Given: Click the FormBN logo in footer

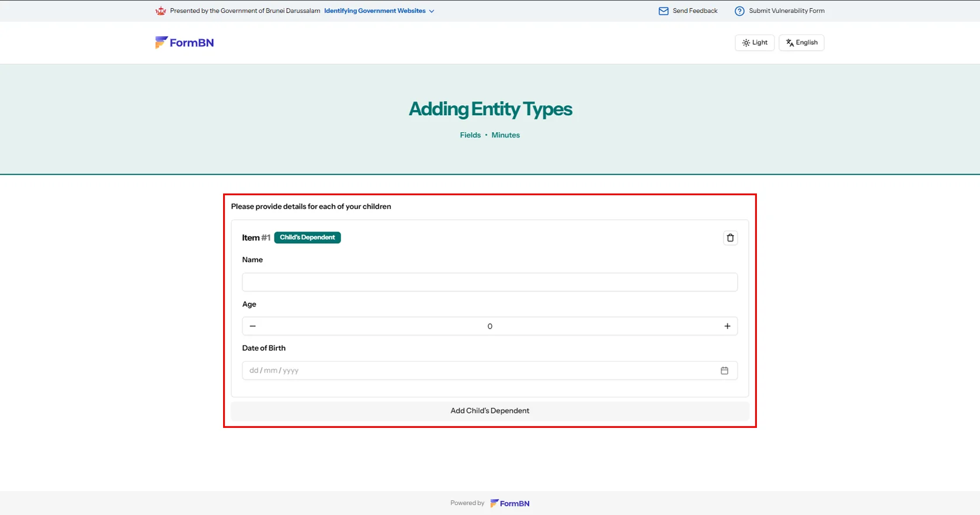Looking at the screenshot, I should [x=510, y=503].
